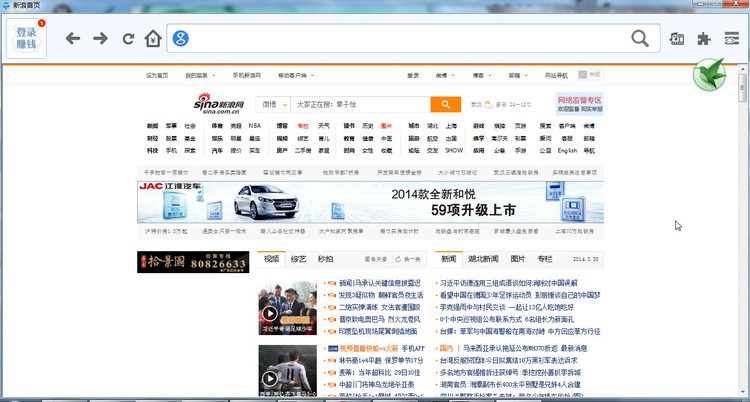
Task: Go to the browser home page icon
Action: point(153,38)
